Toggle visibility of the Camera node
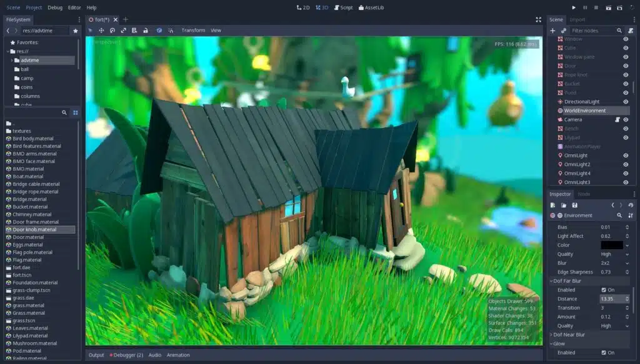This screenshot has height=364, width=640. [x=626, y=119]
